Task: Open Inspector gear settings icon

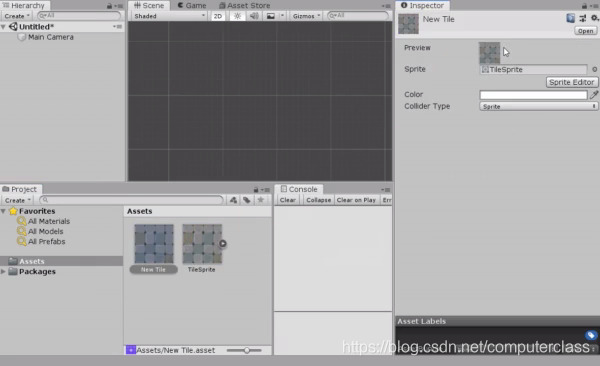Action: click(x=595, y=18)
